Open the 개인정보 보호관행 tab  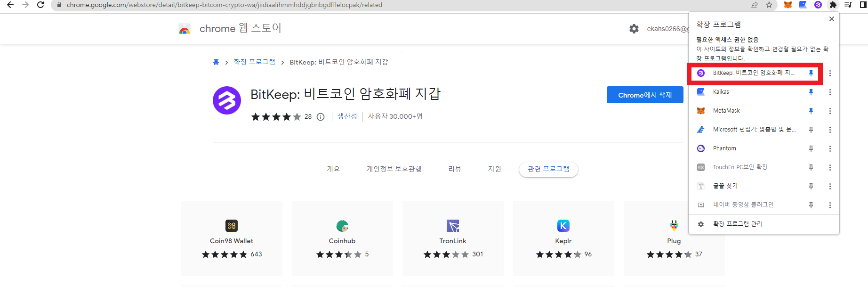click(x=394, y=169)
